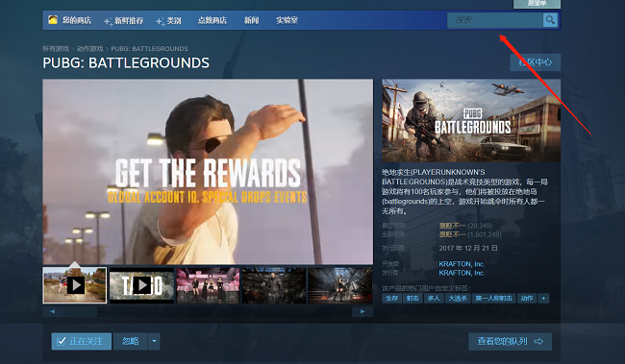Toggle the 正在关注 follow checkbox
This screenshot has width=625, height=364.
click(x=81, y=341)
